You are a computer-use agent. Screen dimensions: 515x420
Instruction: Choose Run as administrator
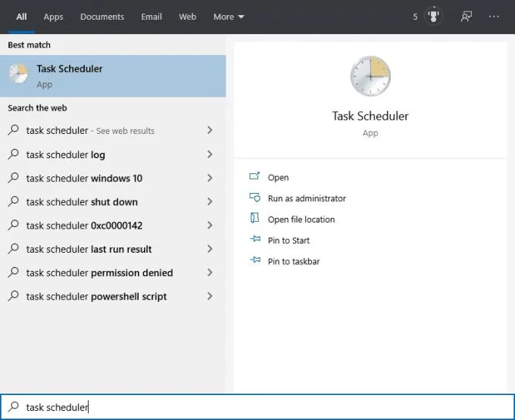307,198
